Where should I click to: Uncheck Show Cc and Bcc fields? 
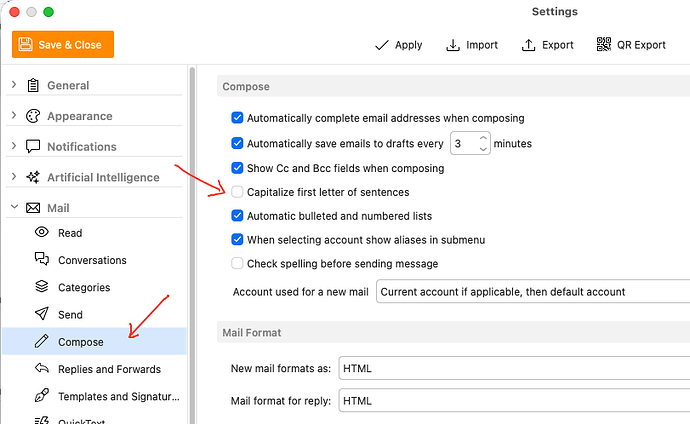[237, 168]
